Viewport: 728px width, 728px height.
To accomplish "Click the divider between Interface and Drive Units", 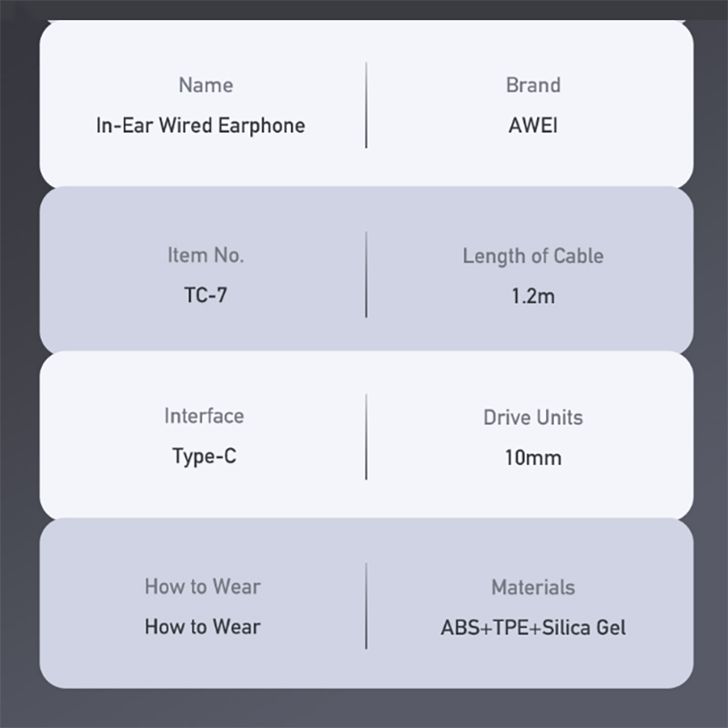I will coord(366,436).
